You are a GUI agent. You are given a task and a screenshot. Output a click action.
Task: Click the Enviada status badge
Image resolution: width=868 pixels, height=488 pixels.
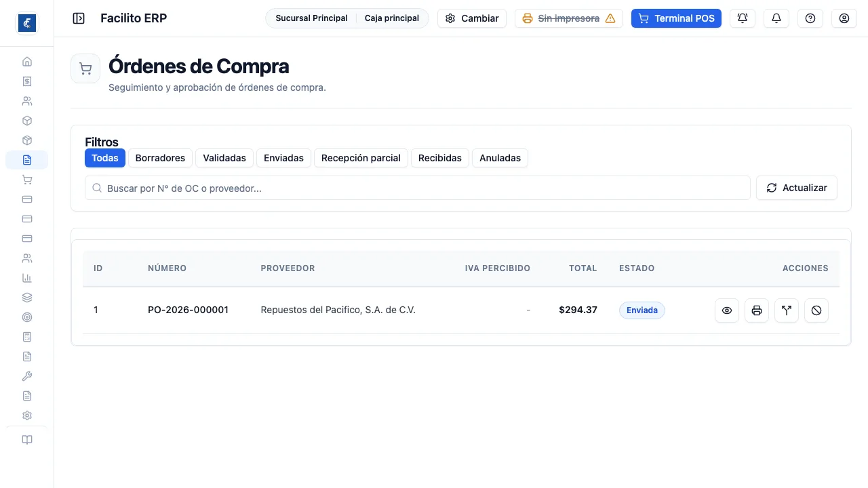[642, 310]
